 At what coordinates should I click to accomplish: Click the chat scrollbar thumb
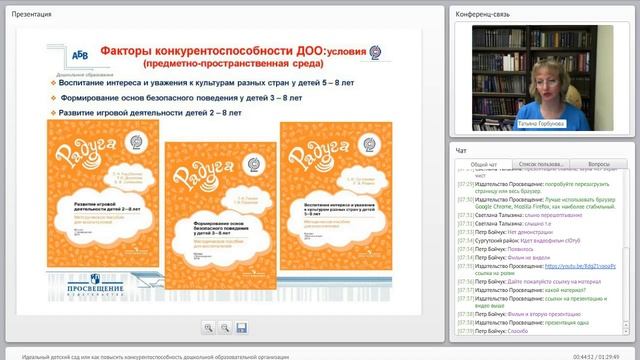tap(627, 284)
